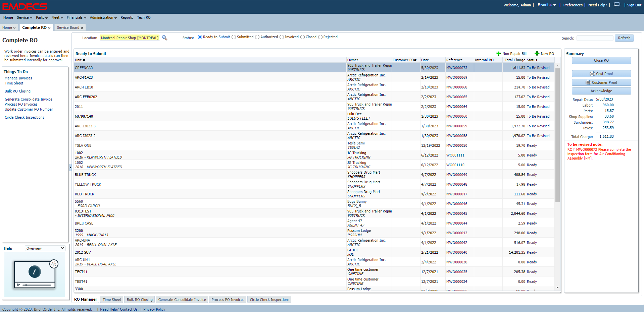Click the Sign Out link

pos(634,5)
